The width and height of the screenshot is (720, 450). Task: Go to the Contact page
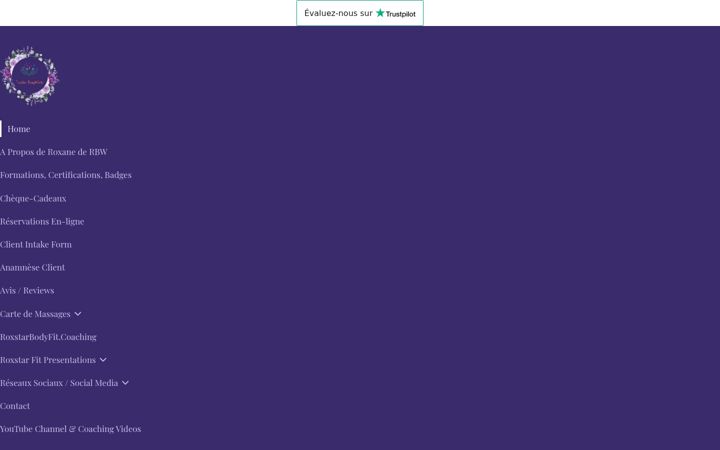(15, 406)
